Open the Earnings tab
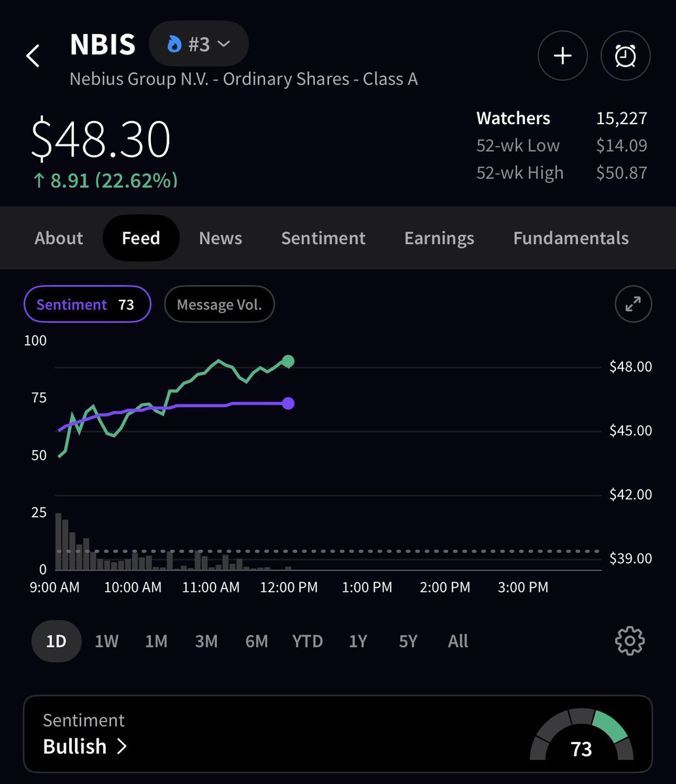 pos(439,238)
